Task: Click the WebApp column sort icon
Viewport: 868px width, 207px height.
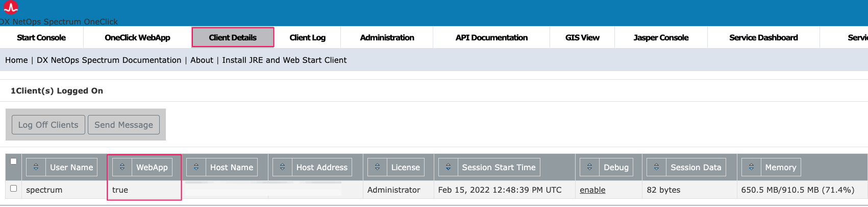Action: tap(122, 167)
